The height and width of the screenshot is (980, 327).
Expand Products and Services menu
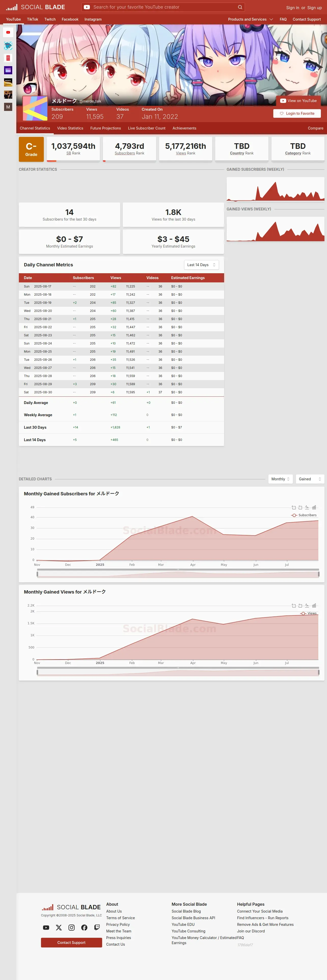point(251,19)
